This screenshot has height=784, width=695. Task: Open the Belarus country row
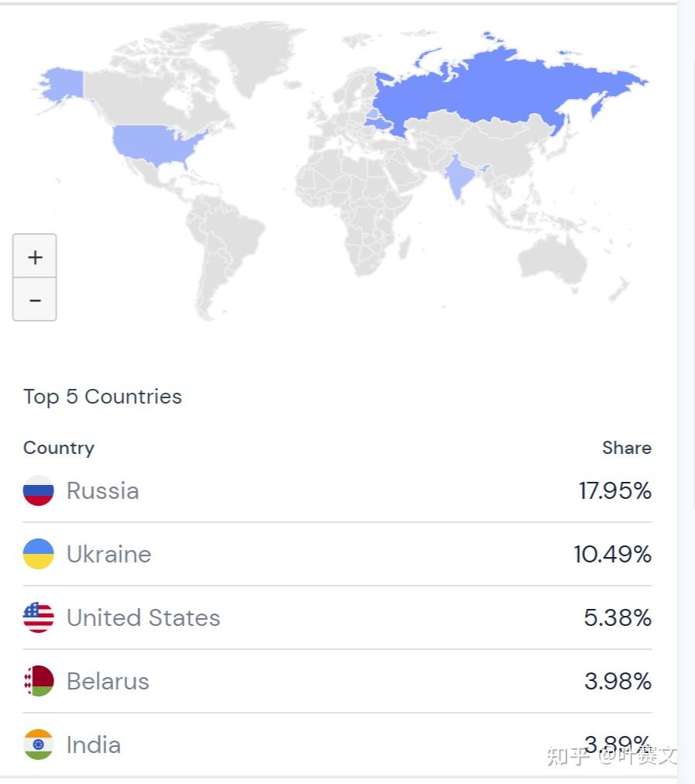(x=338, y=681)
